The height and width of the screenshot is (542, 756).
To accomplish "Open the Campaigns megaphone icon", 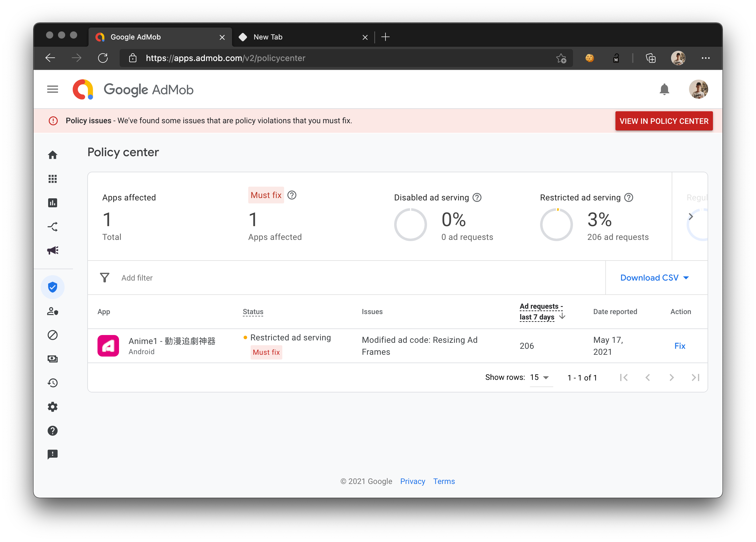I will [52, 250].
